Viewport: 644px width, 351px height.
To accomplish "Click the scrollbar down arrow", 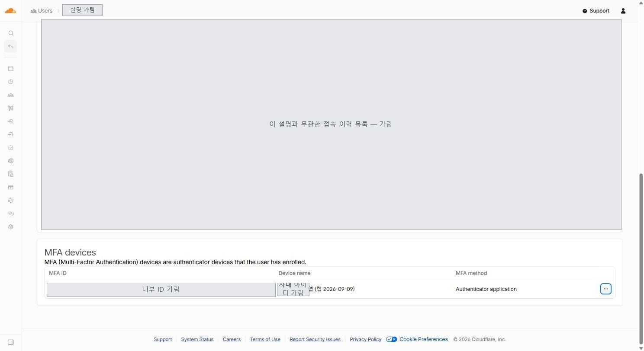I will click(x=641, y=348).
